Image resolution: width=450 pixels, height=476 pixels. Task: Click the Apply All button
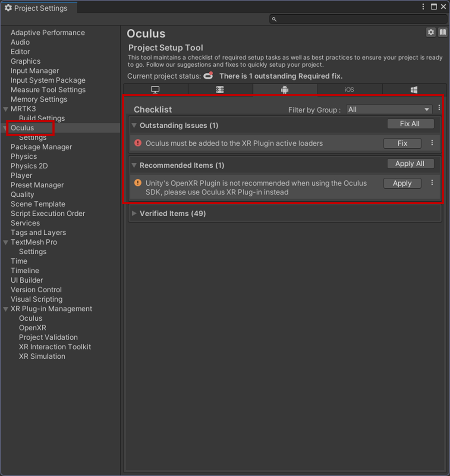click(x=410, y=164)
